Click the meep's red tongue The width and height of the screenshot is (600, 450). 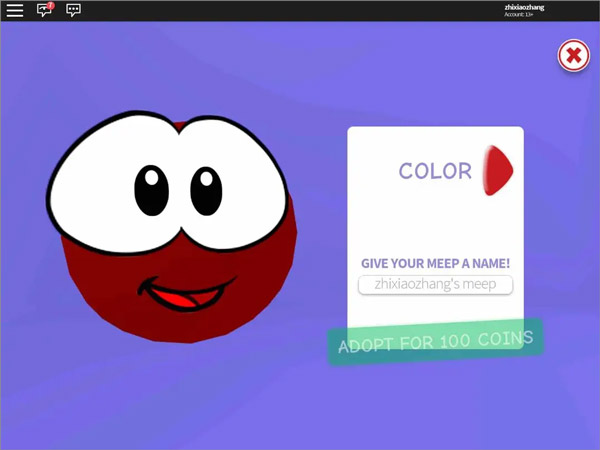183,299
